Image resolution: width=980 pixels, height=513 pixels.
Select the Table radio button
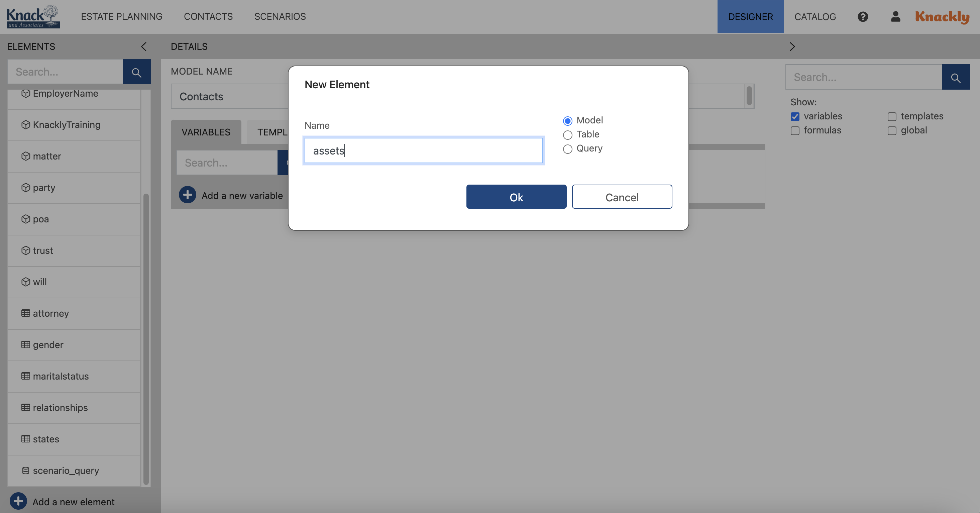568,135
